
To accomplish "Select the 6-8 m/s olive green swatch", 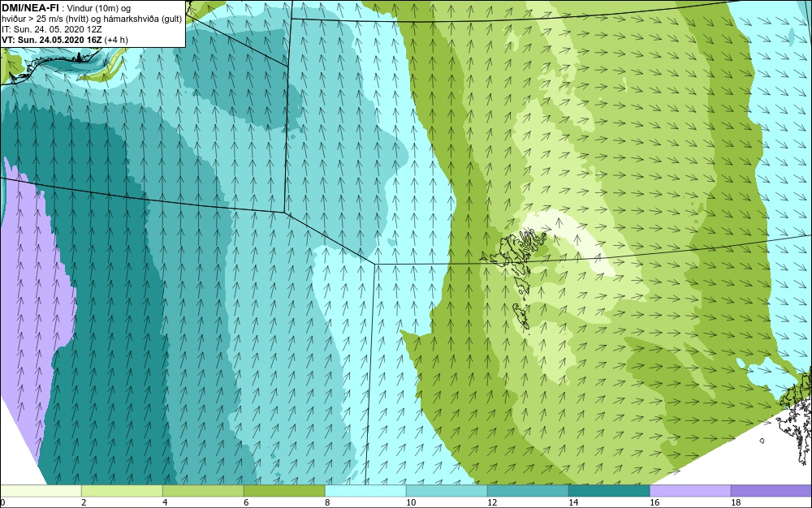I will [x=284, y=490].
